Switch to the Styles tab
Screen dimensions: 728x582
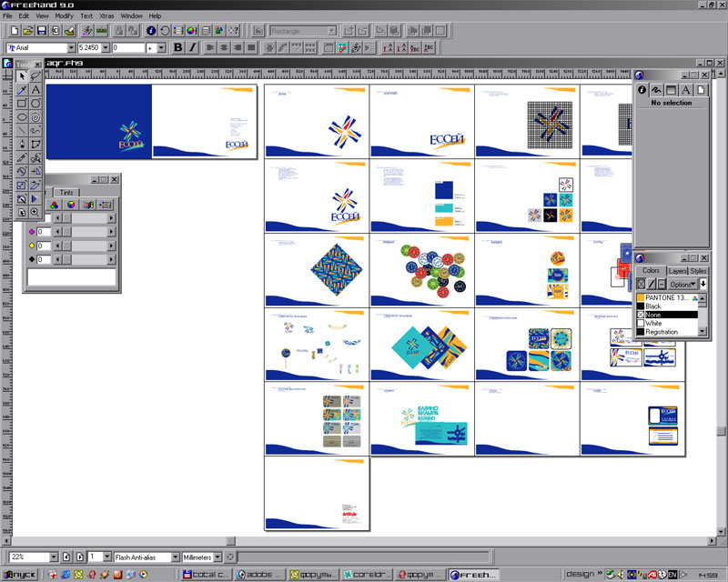tap(698, 271)
